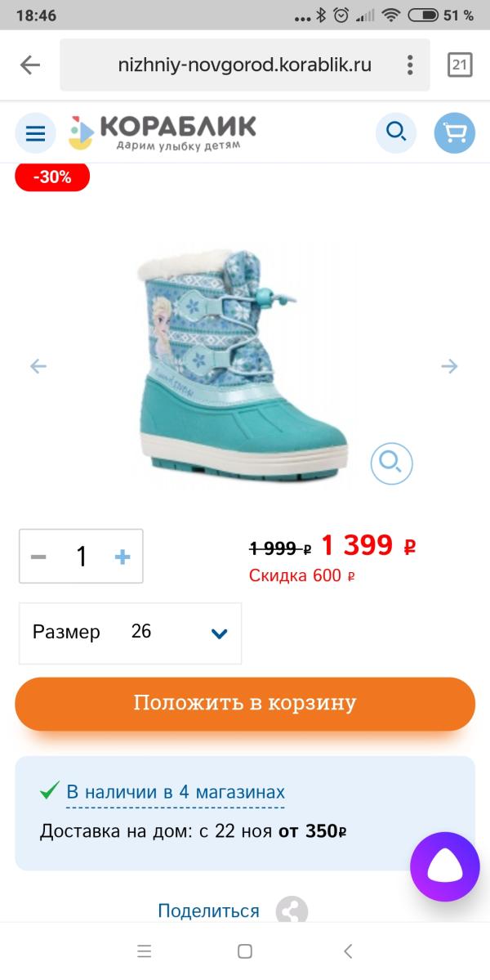Open the purple Alice assistant button

click(x=444, y=866)
